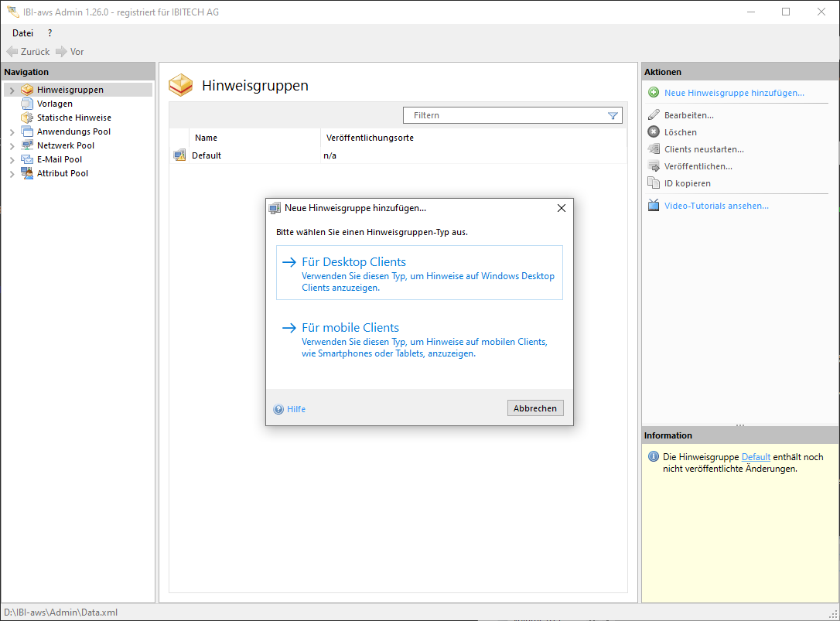The width and height of the screenshot is (840, 621).
Task: Click the Video-Tutorials TV icon
Action: tap(654, 206)
